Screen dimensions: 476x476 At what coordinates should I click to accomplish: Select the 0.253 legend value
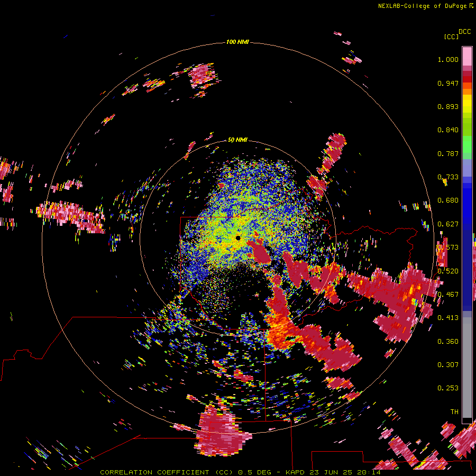[448, 388]
